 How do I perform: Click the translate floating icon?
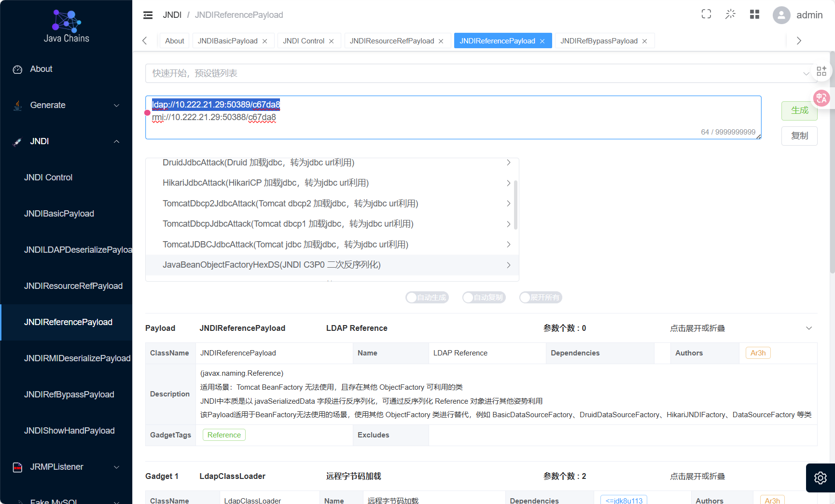[821, 98]
